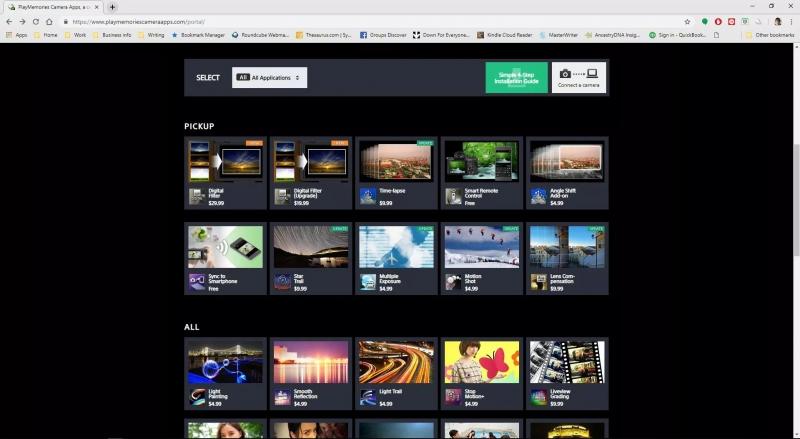
Task: Open the Multiple Exposure app thumbnail
Action: click(396, 246)
